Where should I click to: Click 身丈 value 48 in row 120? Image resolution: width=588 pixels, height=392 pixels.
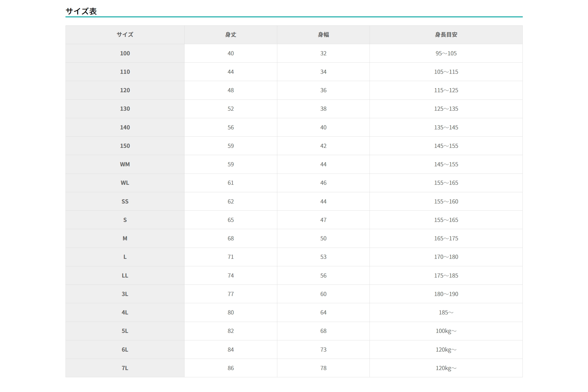coord(231,90)
